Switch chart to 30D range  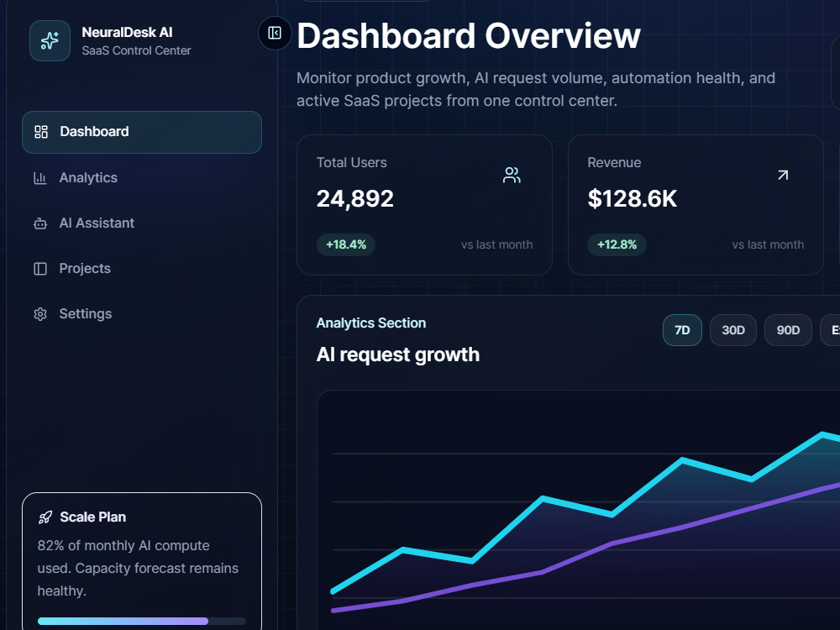(732, 330)
